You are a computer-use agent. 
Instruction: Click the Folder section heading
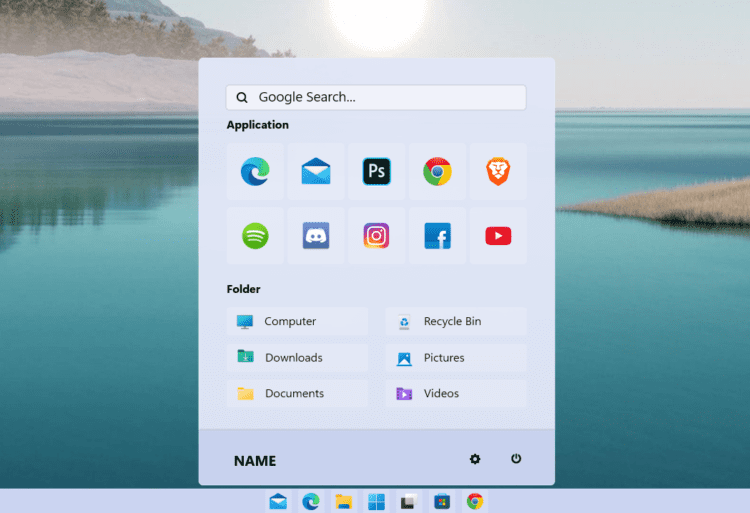click(x=243, y=289)
